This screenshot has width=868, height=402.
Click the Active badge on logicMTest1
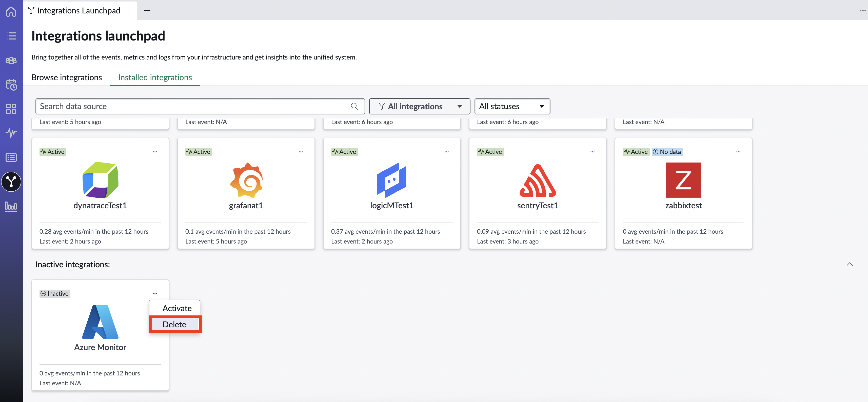click(344, 152)
